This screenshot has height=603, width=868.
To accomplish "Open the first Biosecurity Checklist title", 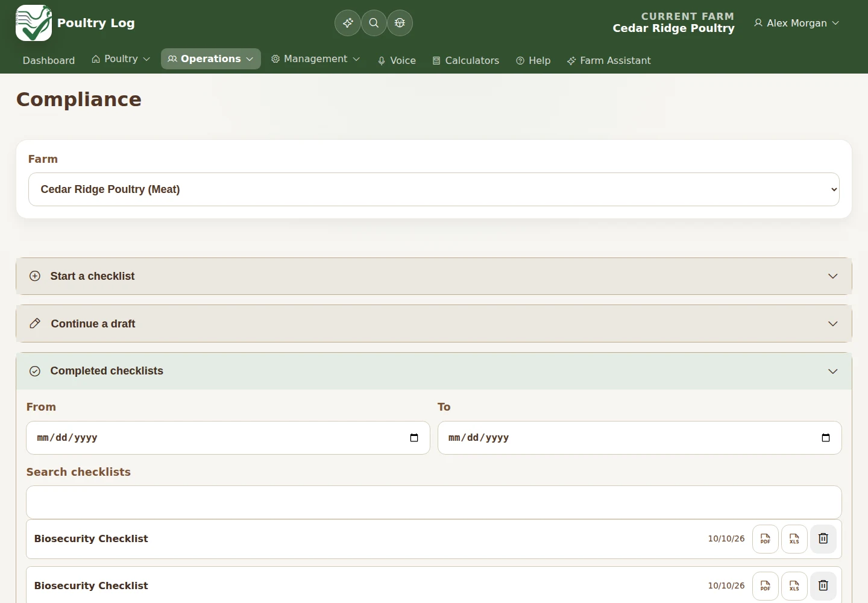I will click(x=91, y=539).
